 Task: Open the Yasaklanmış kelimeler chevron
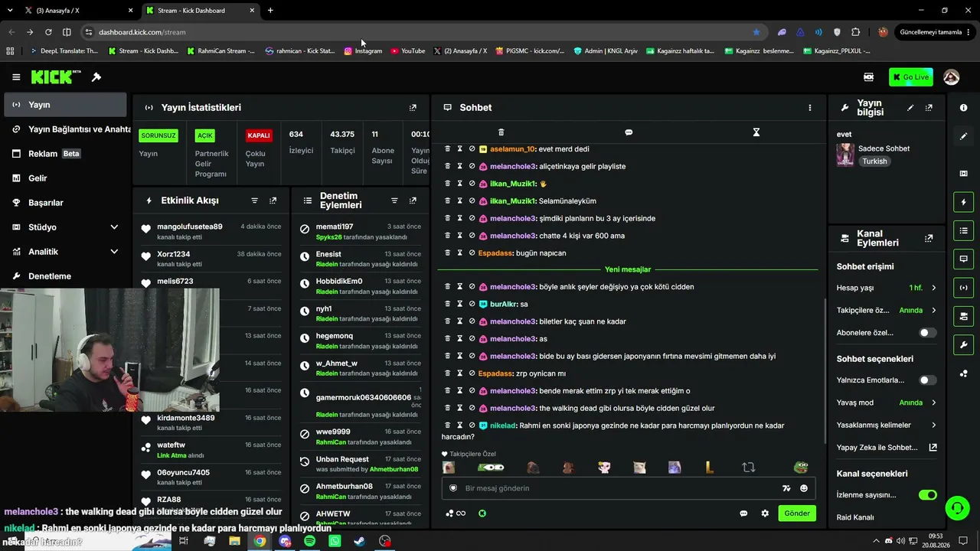point(933,425)
